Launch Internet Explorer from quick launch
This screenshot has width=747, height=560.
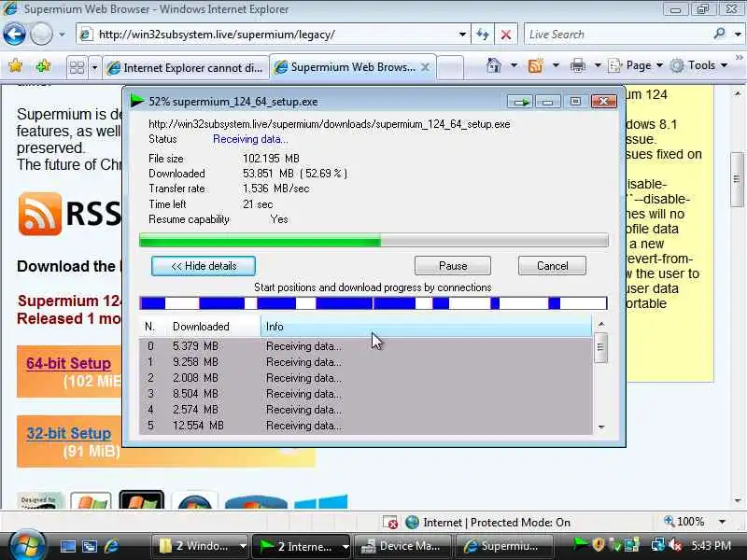[x=111, y=546]
